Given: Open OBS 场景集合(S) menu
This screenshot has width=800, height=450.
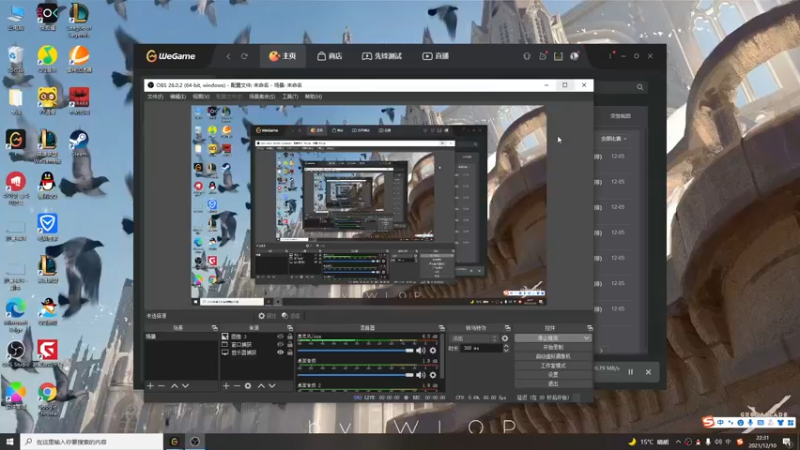Looking at the screenshot, I should pos(262,96).
